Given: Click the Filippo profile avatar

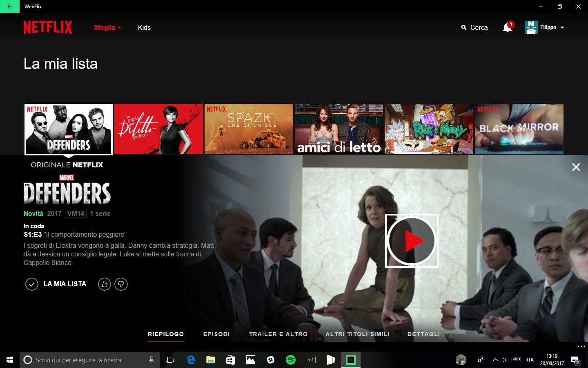Looking at the screenshot, I should (x=531, y=27).
